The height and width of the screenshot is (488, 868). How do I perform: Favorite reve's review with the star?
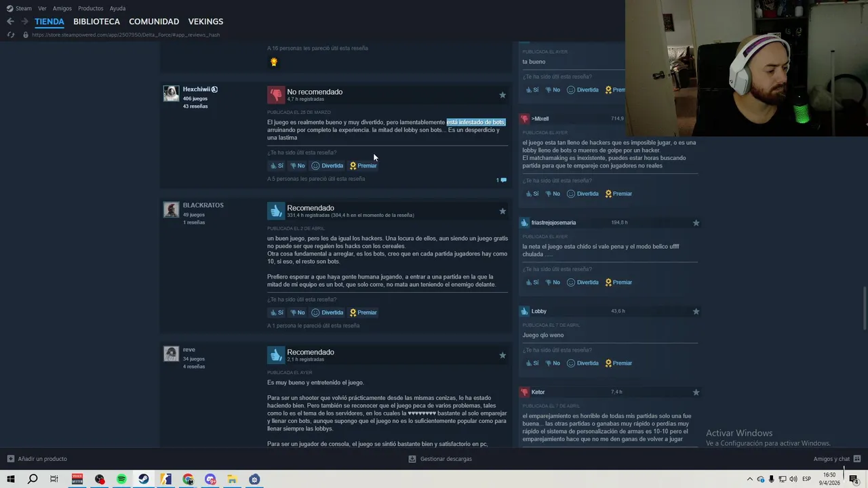[x=502, y=355]
